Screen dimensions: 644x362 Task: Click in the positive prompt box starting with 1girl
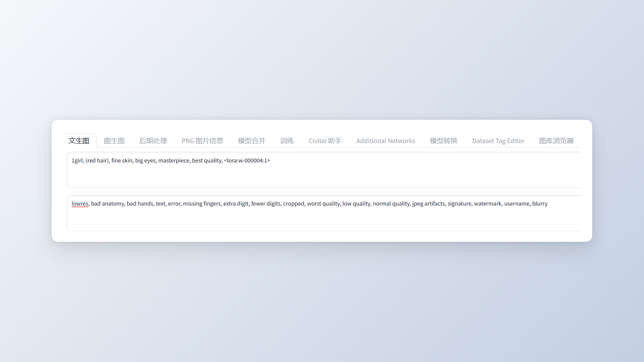324,170
